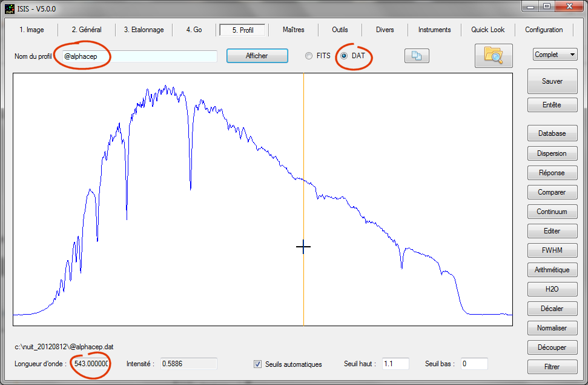Image resolution: width=588 pixels, height=385 pixels.
Task: Switch to the 1. Image tab
Action: [32, 30]
